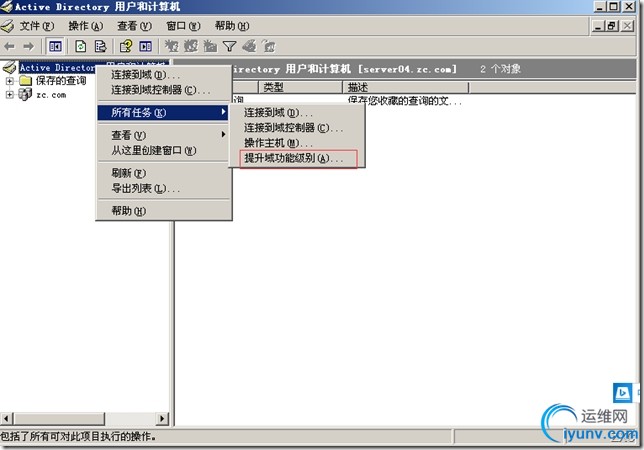Select 保存的查询 in the tree
This screenshot has width=644, height=450.
click(x=61, y=81)
